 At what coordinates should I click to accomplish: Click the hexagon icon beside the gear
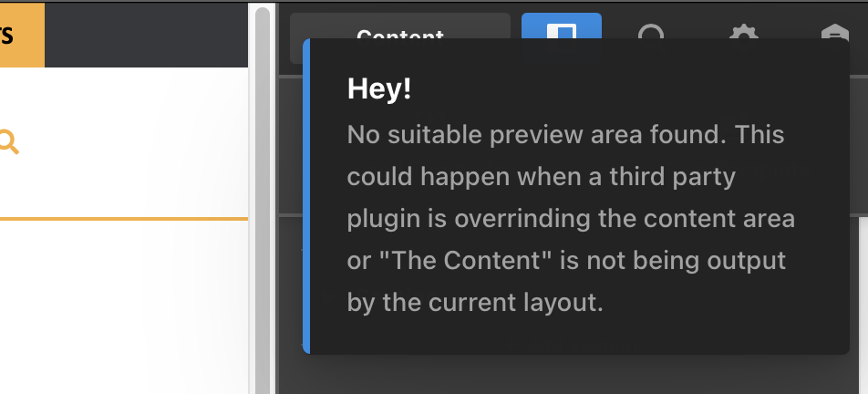click(x=835, y=32)
